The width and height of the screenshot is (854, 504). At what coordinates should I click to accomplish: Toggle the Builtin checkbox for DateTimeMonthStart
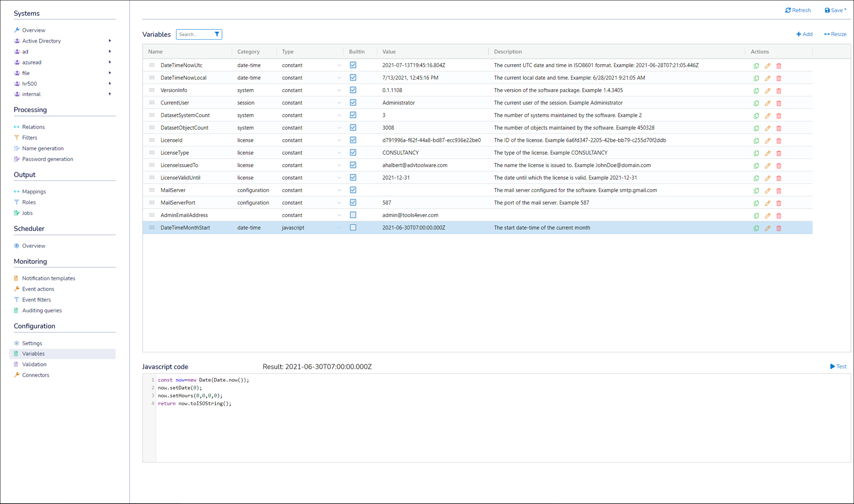click(353, 227)
